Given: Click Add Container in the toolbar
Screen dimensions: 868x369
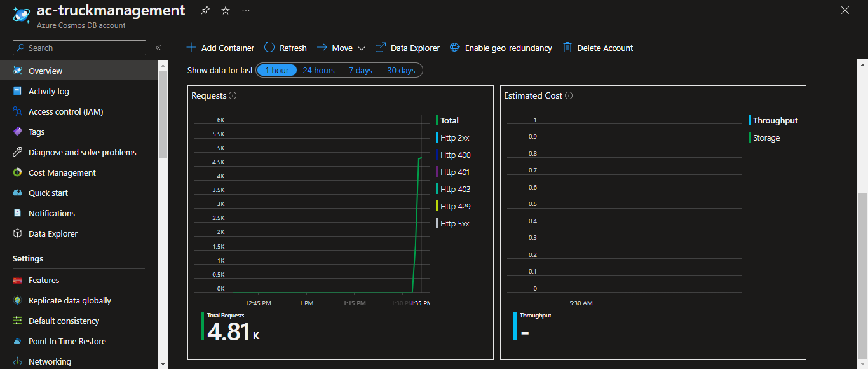Looking at the screenshot, I should [x=220, y=48].
